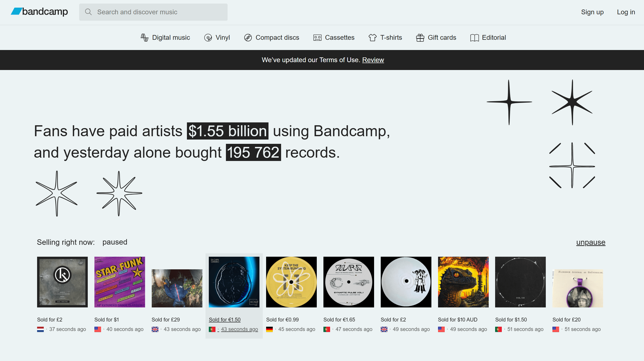This screenshot has height=361, width=644.
Task: Click the Selling right now label
Action: (x=66, y=242)
